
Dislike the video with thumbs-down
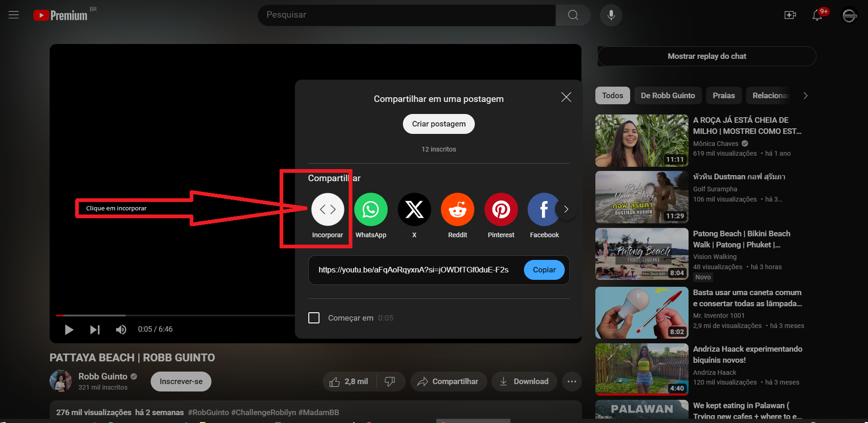[390, 381]
